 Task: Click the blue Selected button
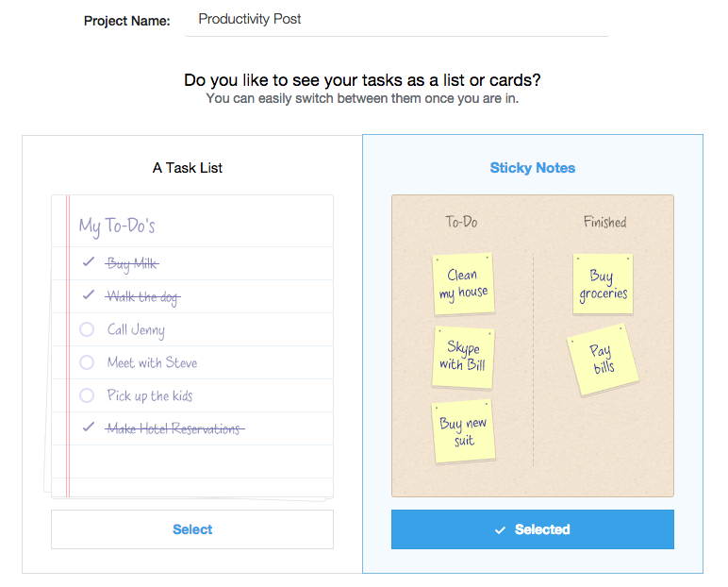[532, 529]
